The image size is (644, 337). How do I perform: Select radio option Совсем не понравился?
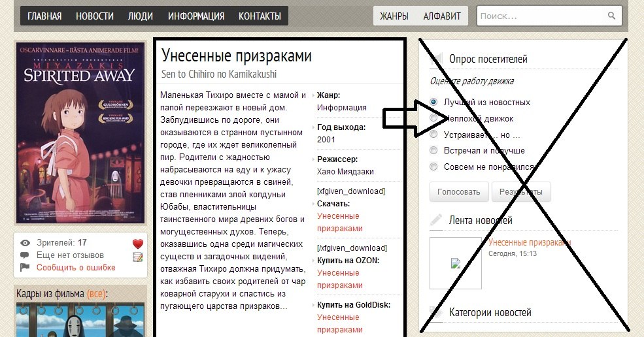433,167
